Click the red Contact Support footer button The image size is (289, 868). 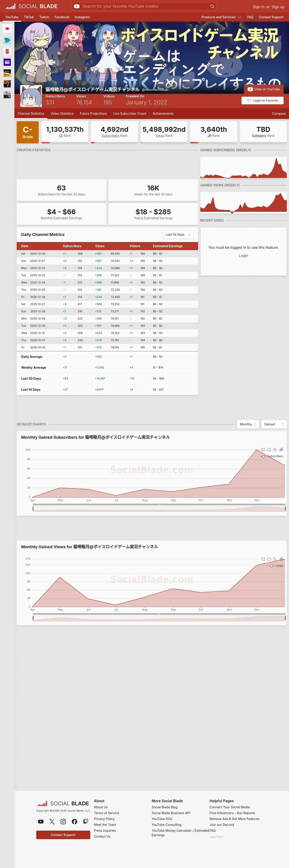63,835
